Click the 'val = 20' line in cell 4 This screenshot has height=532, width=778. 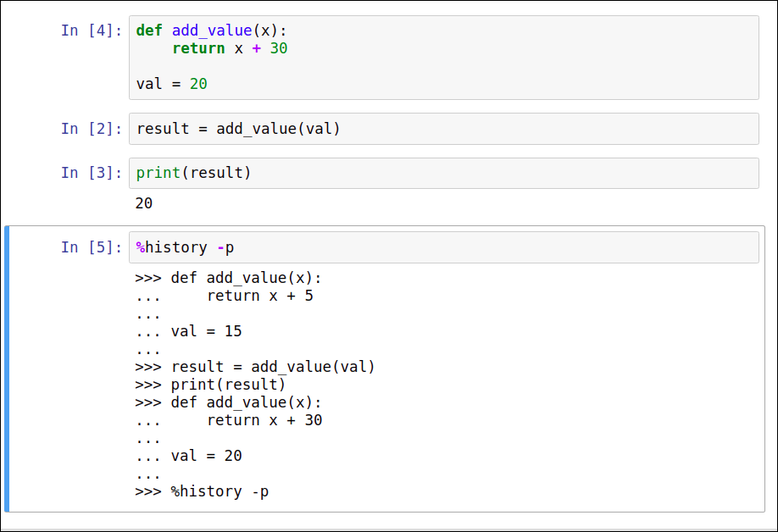click(172, 84)
